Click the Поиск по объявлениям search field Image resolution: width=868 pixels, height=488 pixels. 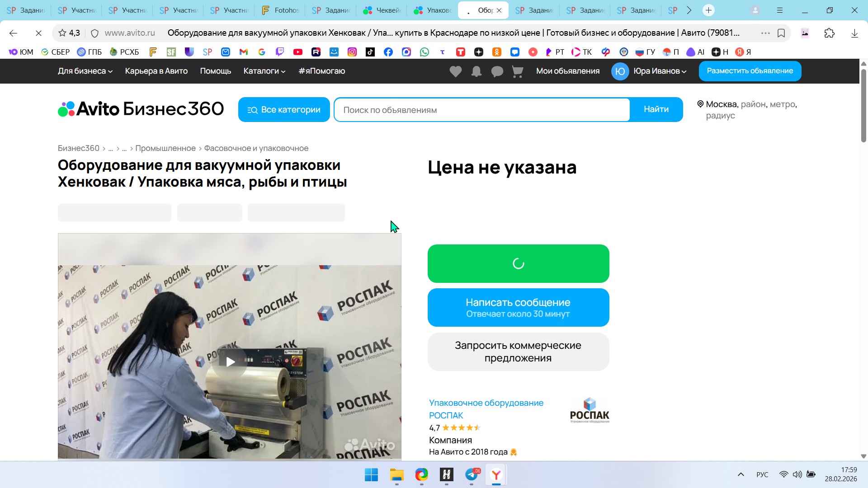[481, 110]
